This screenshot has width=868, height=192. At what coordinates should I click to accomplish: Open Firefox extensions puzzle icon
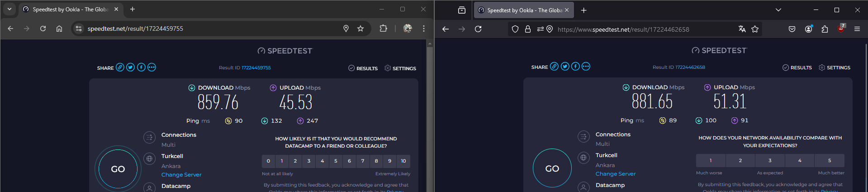click(x=825, y=29)
